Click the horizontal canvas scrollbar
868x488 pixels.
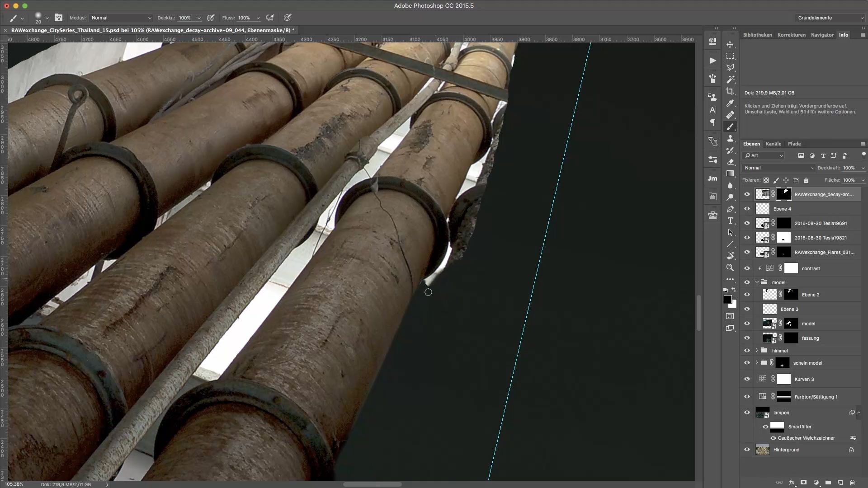coord(372,484)
